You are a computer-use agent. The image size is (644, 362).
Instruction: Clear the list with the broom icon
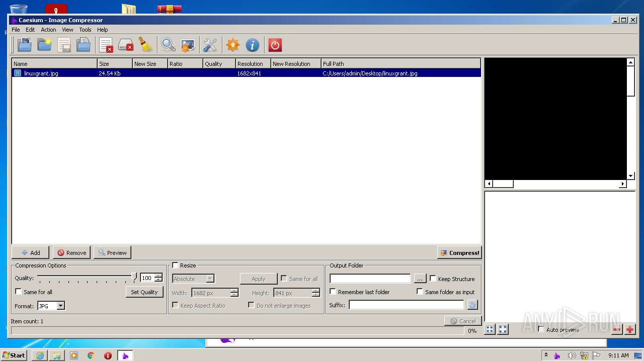point(145,45)
